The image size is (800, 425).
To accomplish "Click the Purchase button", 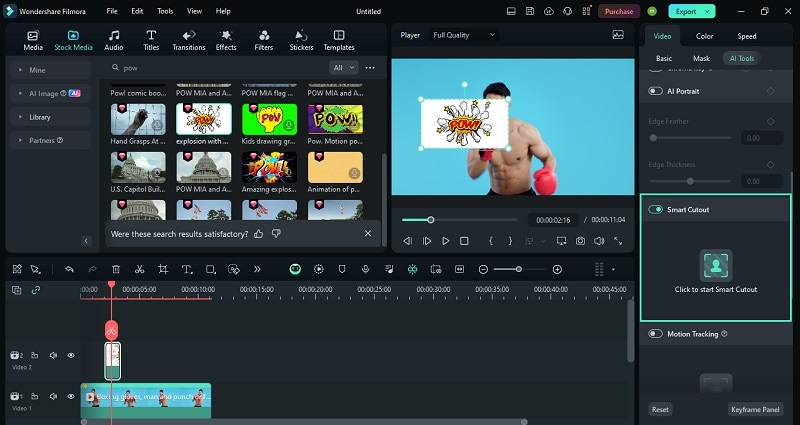I will tap(619, 11).
